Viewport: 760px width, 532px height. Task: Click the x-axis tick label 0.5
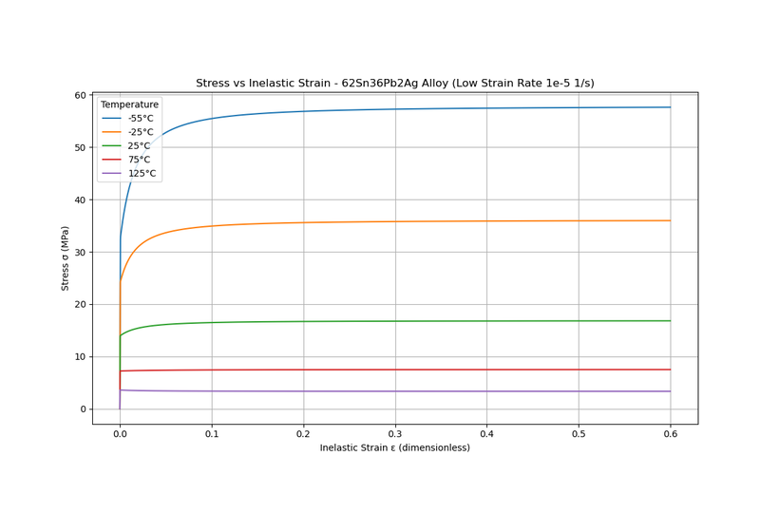click(579, 434)
